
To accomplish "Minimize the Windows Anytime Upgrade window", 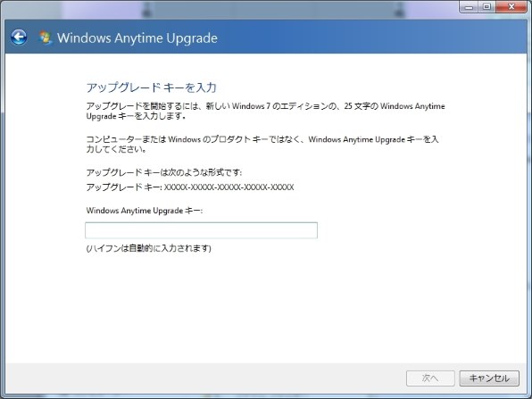I will (470, 7).
